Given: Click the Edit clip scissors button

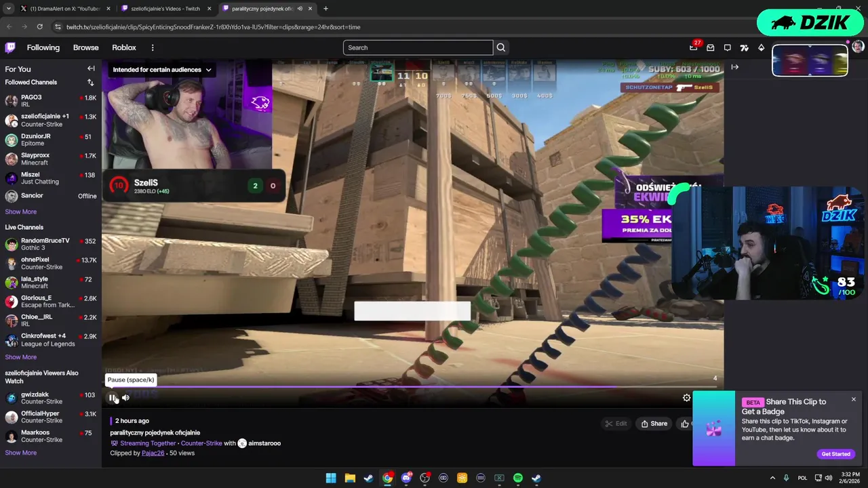Looking at the screenshot, I should click(617, 424).
